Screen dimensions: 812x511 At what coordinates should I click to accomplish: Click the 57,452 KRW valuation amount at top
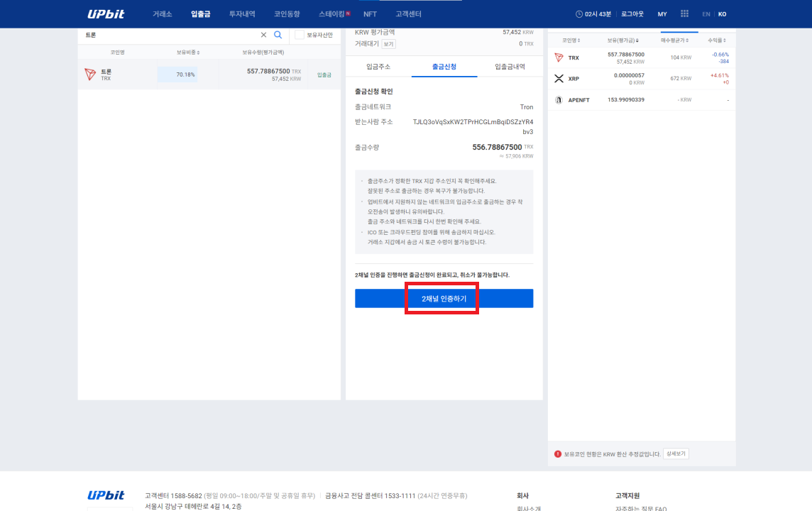tap(518, 32)
